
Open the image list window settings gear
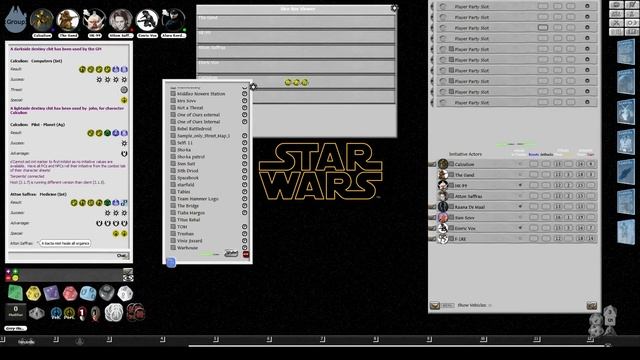point(253,87)
